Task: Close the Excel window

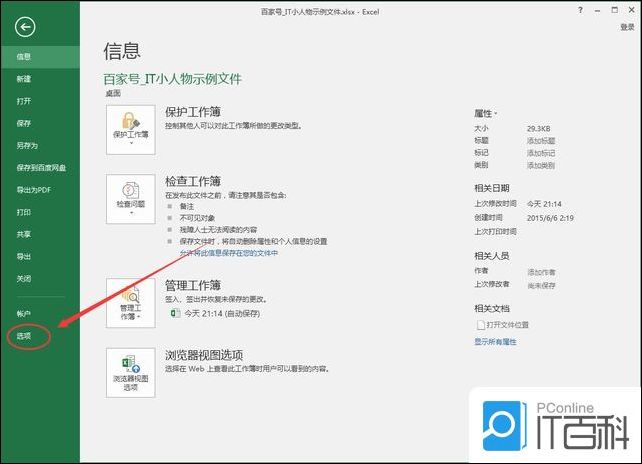Action: click(632, 10)
